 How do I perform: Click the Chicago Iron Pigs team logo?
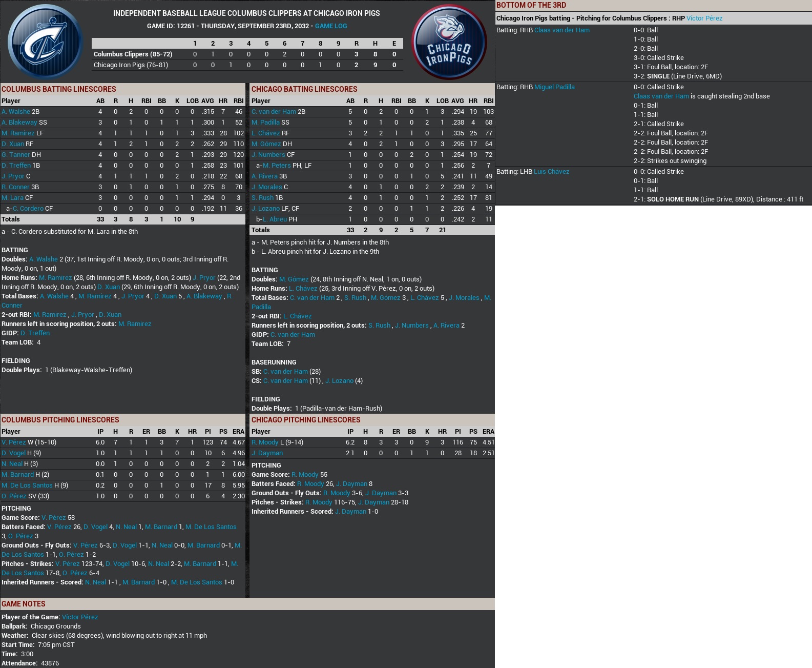click(449, 42)
